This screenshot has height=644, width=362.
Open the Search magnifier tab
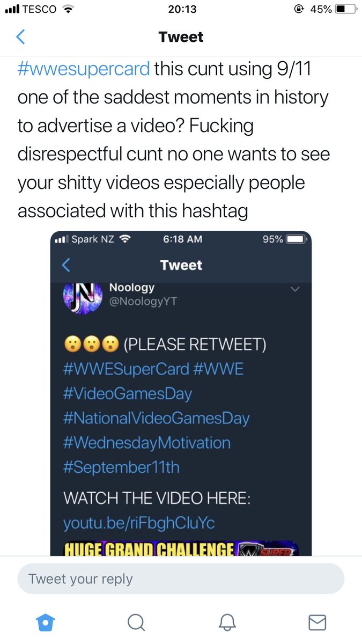coord(136,623)
